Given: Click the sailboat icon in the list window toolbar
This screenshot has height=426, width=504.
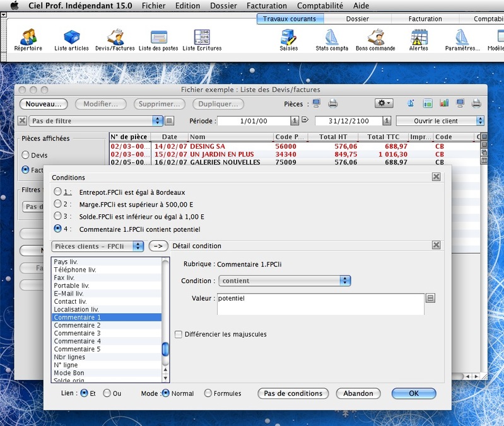Looking at the screenshot, I should [x=411, y=103].
